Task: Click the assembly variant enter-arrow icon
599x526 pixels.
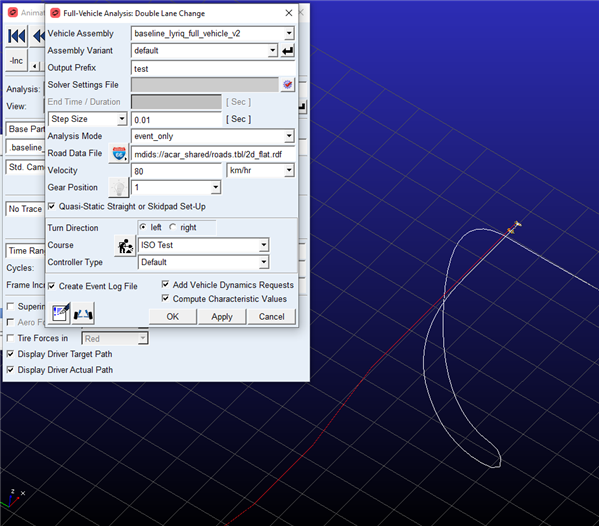Action: coord(288,50)
